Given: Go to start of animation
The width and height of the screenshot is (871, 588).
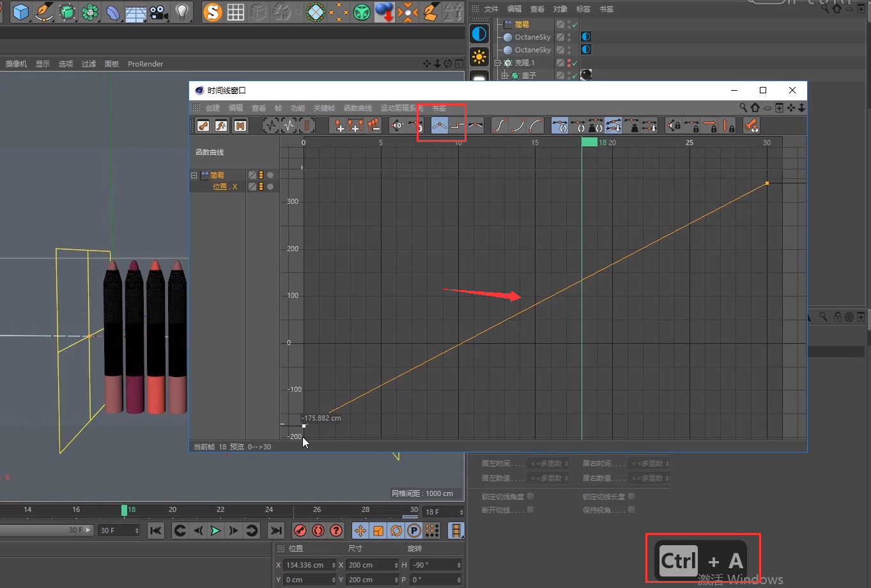Looking at the screenshot, I should [x=156, y=530].
